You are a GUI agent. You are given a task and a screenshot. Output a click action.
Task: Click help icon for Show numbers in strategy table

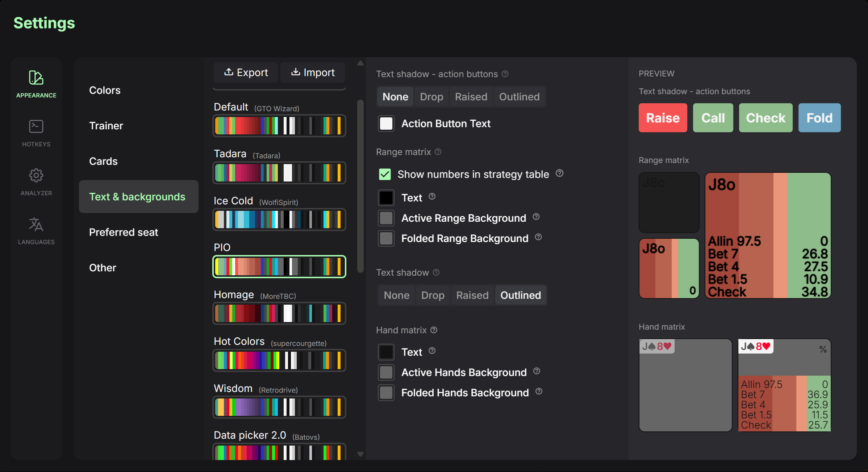[x=559, y=173]
